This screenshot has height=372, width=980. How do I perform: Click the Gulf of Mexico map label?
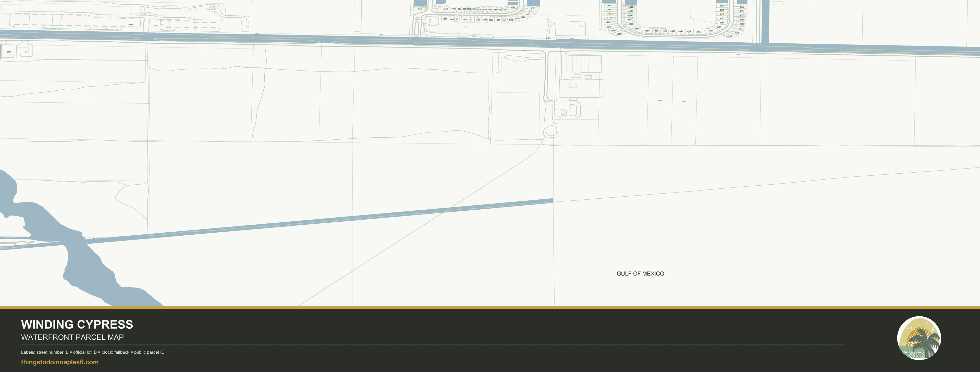click(640, 274)
